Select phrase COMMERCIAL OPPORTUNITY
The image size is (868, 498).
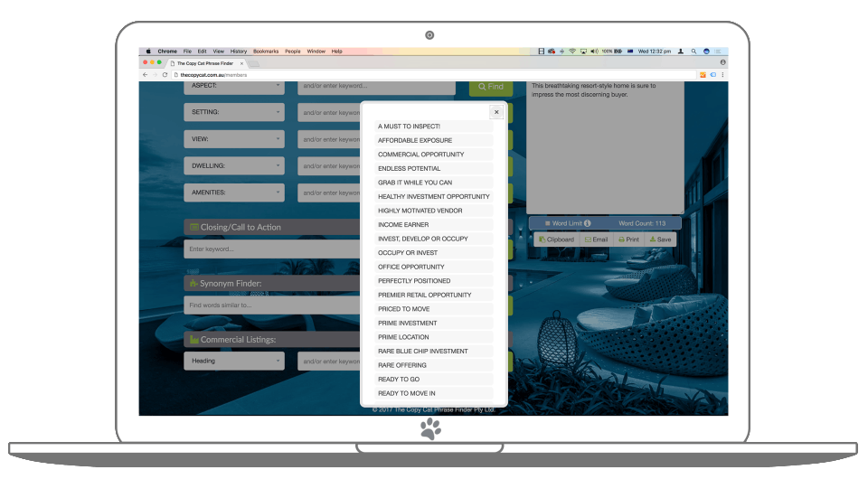(433, 155)
